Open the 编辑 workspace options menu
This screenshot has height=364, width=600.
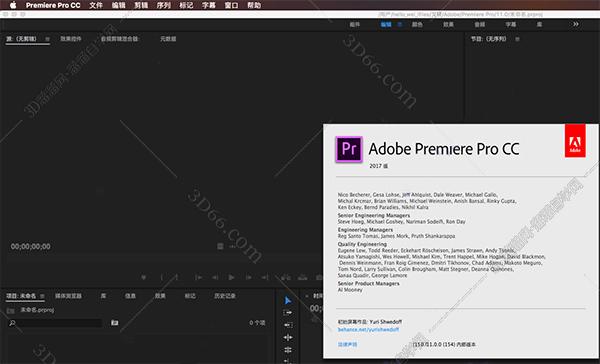coord(399,24)
